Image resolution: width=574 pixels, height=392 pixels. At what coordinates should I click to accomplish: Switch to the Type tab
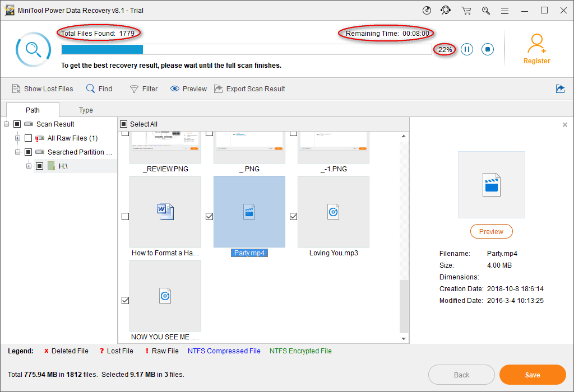86,110
